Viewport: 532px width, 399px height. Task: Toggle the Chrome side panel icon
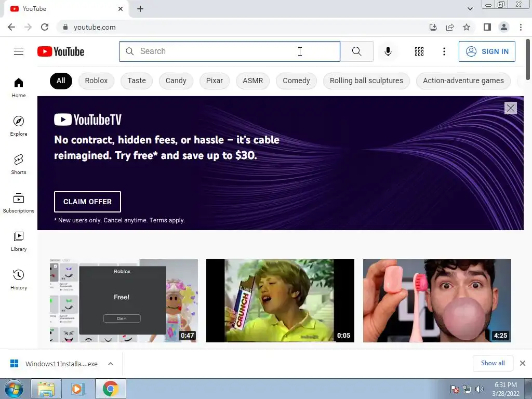pos(487,27)
